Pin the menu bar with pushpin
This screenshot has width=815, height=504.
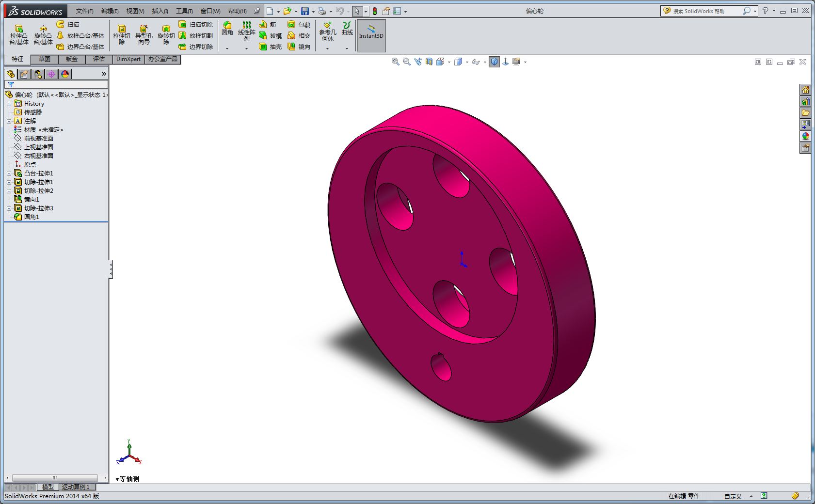coord(257,11)
